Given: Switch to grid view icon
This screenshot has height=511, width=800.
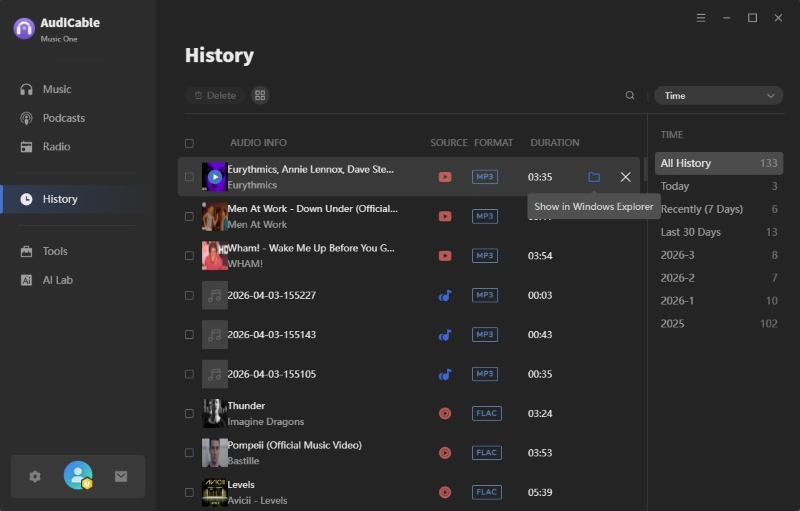Looking at the screenshot, I should point(260,95).
